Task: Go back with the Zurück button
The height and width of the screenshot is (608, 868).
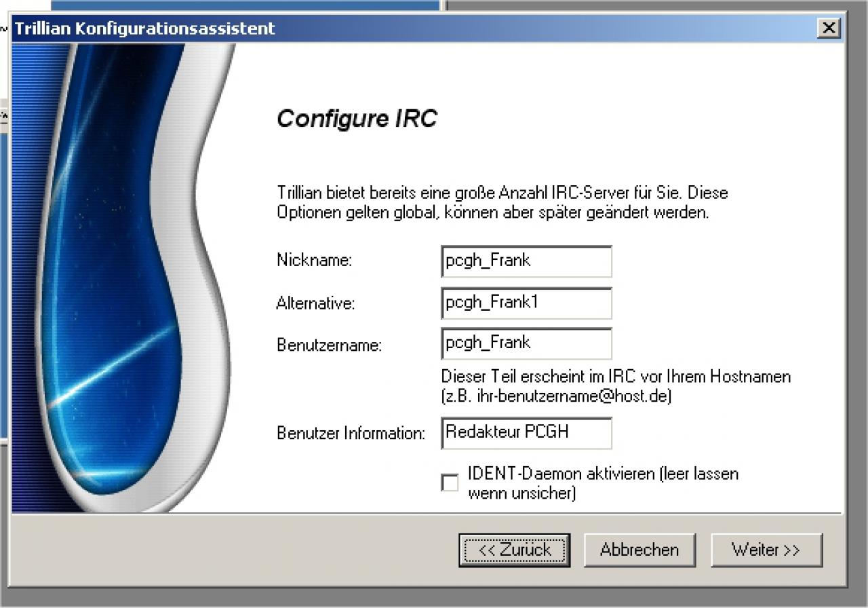Action: tap(515, 550)
